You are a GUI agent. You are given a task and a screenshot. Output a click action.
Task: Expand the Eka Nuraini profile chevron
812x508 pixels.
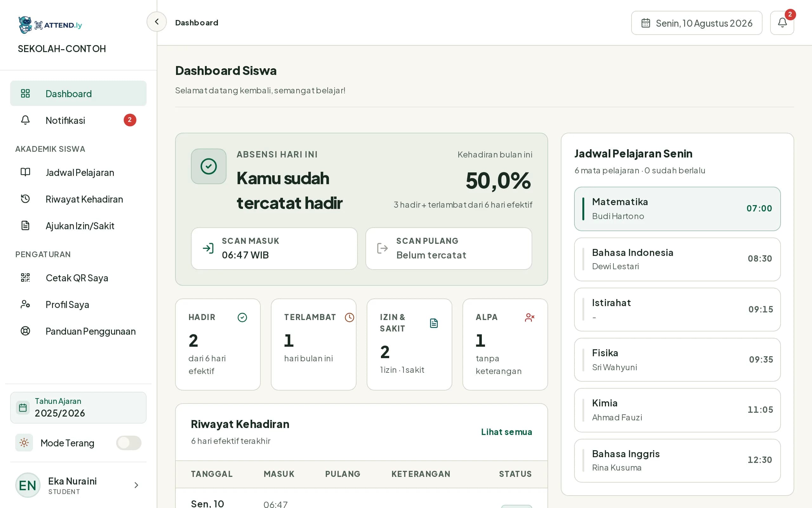[x=136, y=485]
